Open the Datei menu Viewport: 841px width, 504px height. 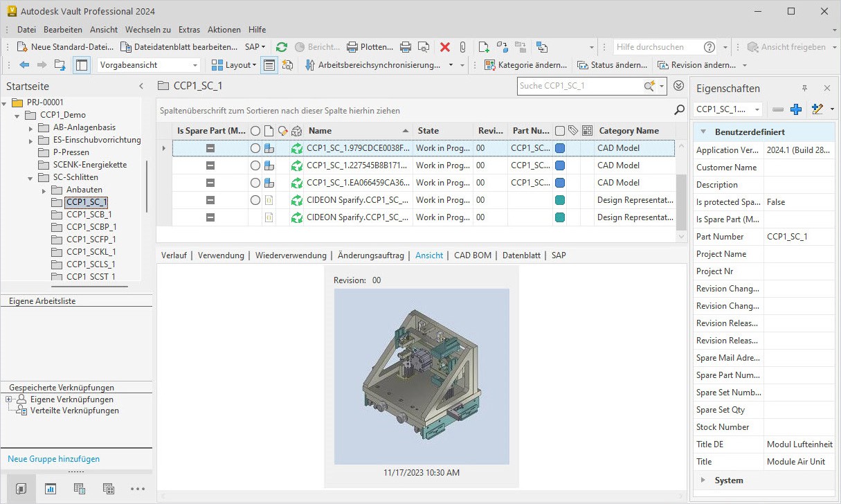26,30
